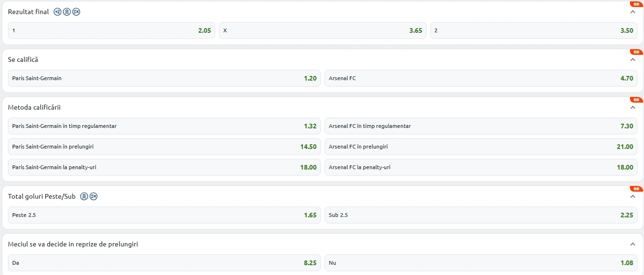This screenshot has width=644, height=275.
Task: Click the check-cross icon beside Rezultat final
Action: 76,12
